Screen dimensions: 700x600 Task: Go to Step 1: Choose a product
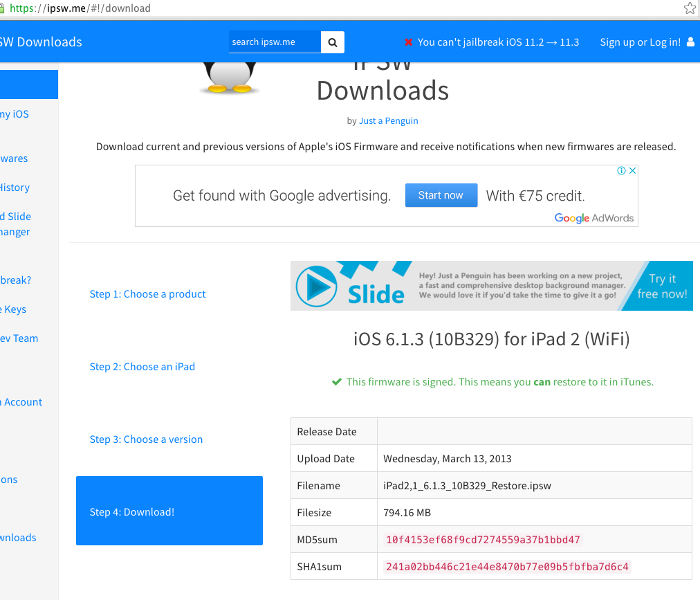(148, 294)
